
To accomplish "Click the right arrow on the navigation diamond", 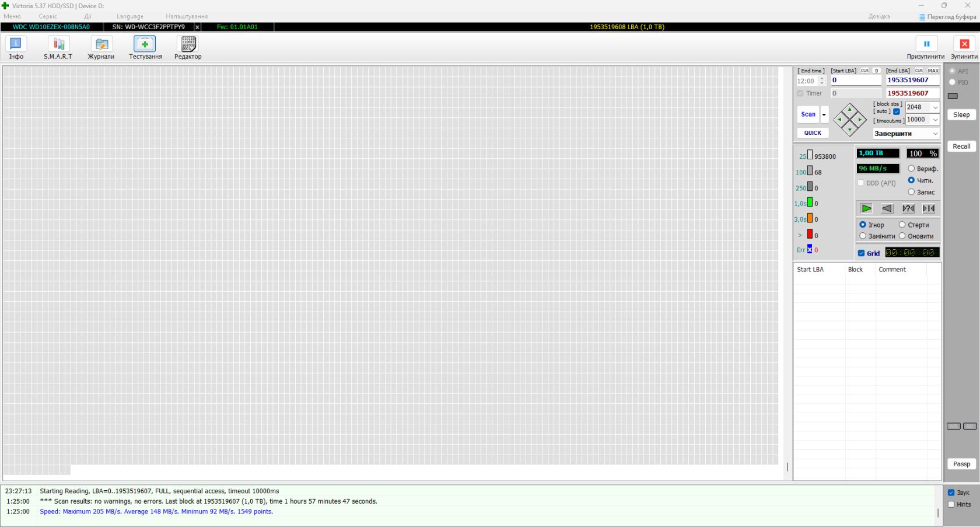I will (860, 120).
